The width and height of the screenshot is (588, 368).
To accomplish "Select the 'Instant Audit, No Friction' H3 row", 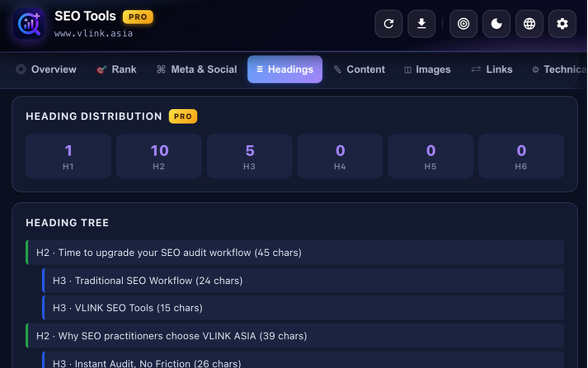I will point(303,360).
